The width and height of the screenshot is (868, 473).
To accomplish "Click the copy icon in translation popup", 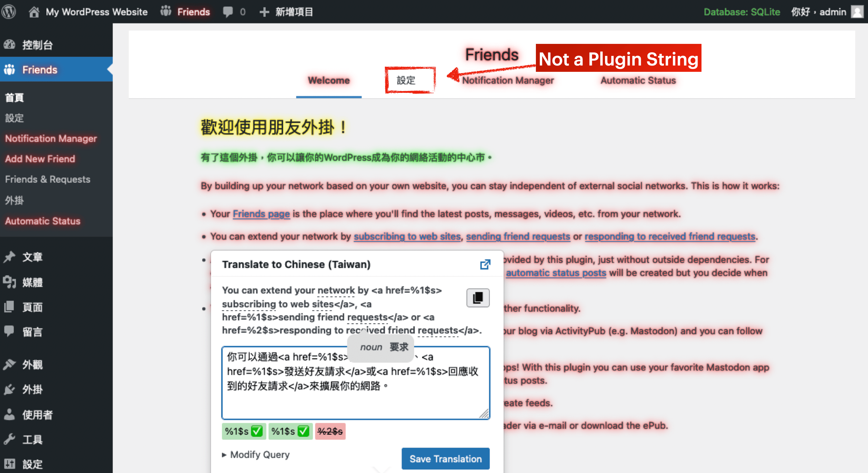I will click(x=478, y=298).
